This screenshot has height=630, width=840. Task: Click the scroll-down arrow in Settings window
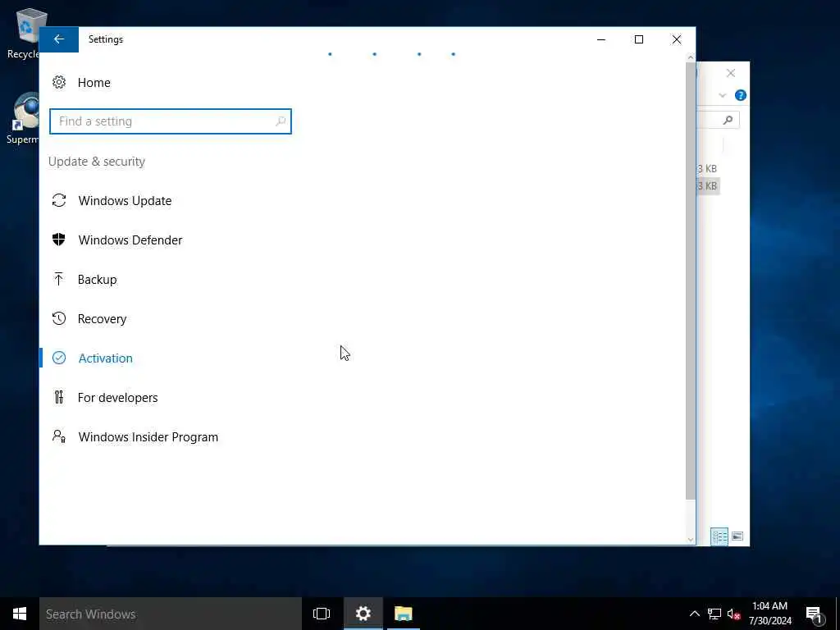[x=690, y=540]
